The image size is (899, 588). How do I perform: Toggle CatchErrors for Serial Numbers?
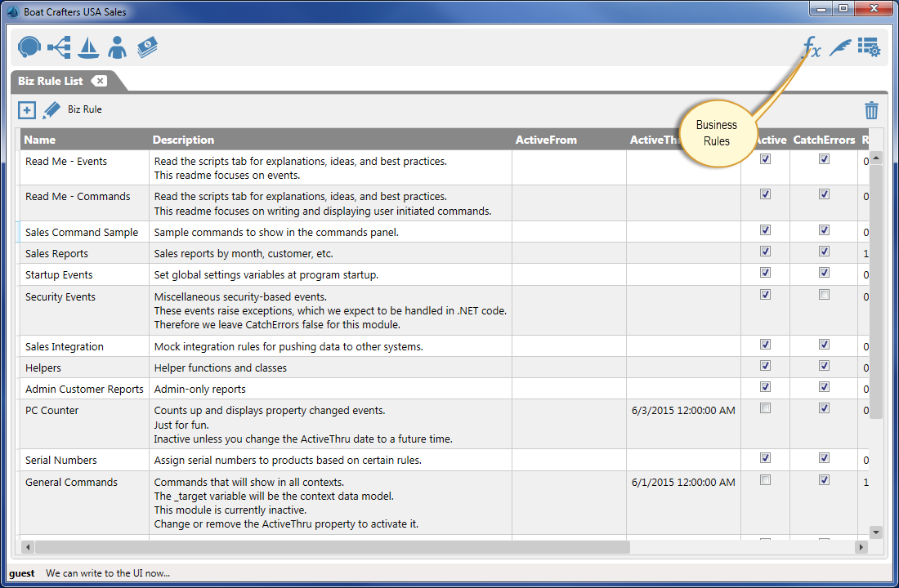[824, 458]
